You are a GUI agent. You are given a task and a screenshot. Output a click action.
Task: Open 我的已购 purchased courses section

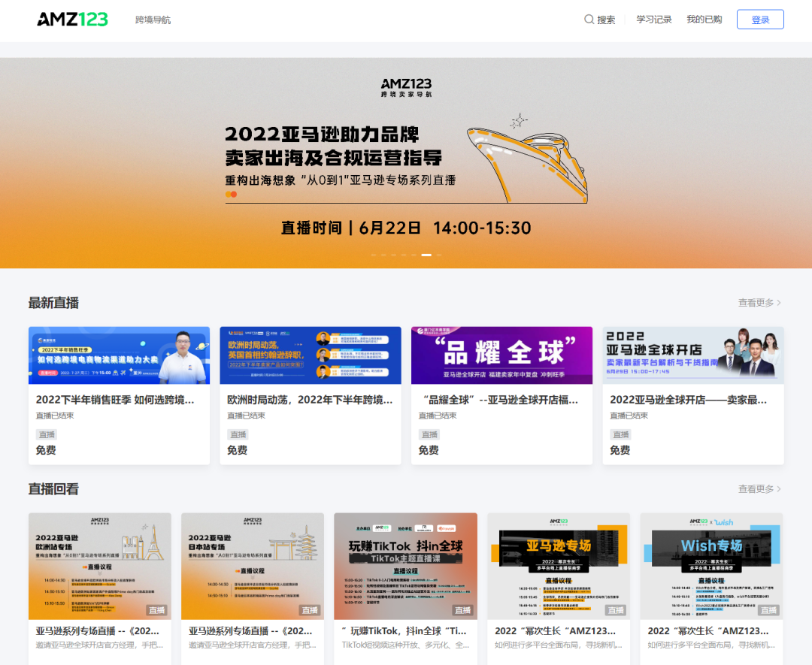coord(704,19)
